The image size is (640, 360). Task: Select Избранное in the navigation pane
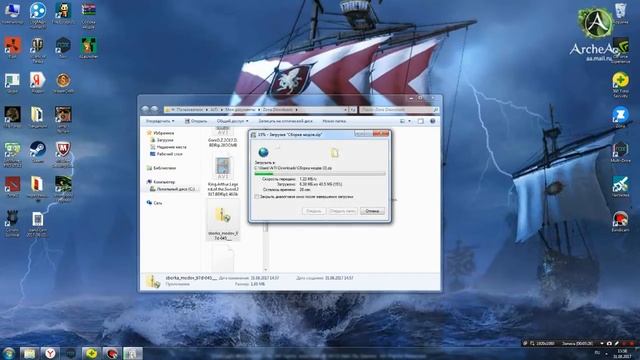coord(160,133)
